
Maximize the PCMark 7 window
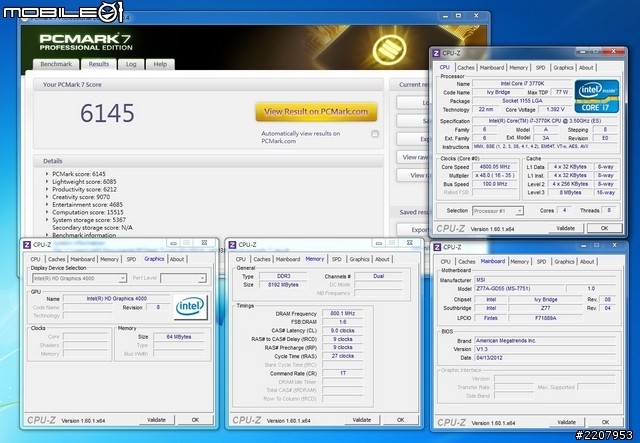point(458,16)
